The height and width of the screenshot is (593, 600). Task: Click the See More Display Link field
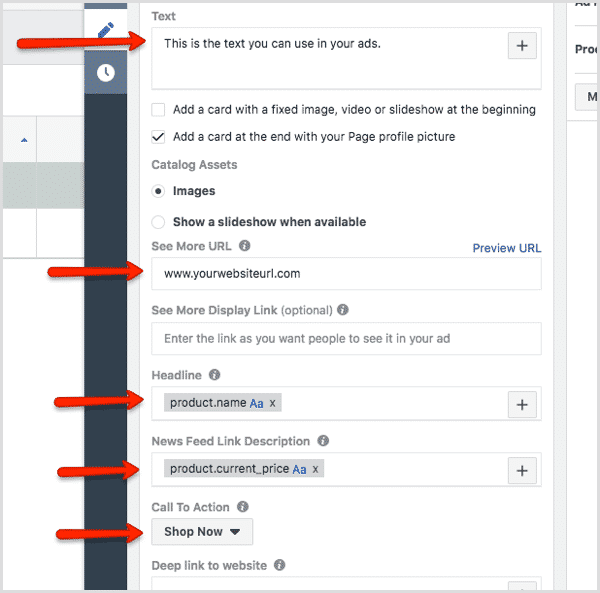[345, 338]
